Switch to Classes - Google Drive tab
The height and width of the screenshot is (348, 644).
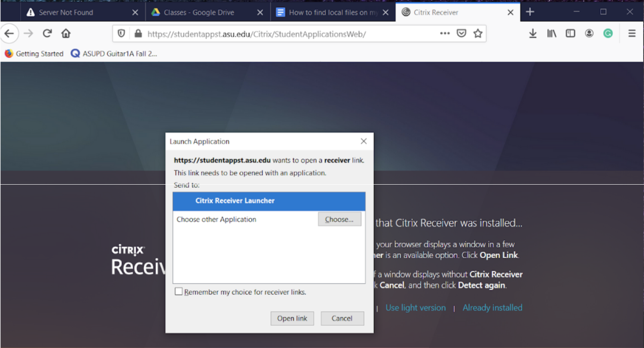coord(199,13)
